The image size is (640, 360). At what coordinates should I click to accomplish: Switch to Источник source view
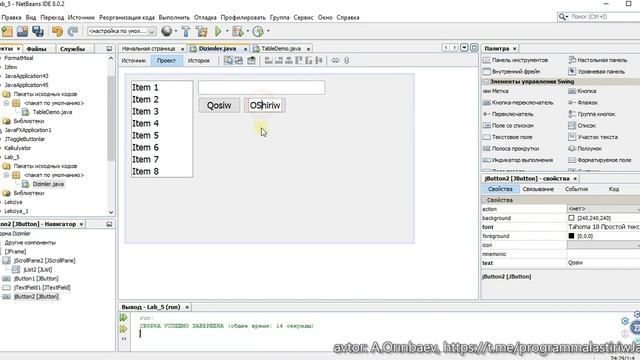click(x=134, y=60)
